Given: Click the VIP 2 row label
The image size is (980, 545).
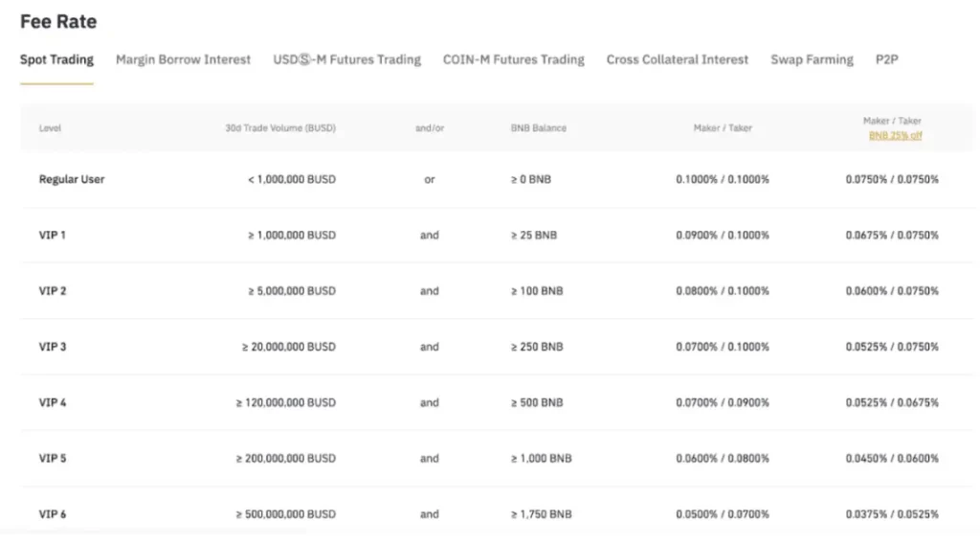Looking at the screenshot, I should pos(53,291).
